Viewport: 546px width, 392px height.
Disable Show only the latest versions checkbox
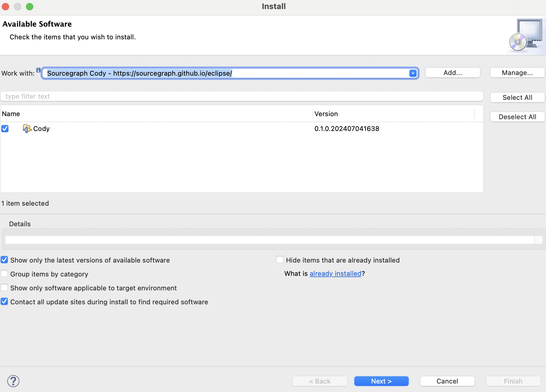point(4,260)
